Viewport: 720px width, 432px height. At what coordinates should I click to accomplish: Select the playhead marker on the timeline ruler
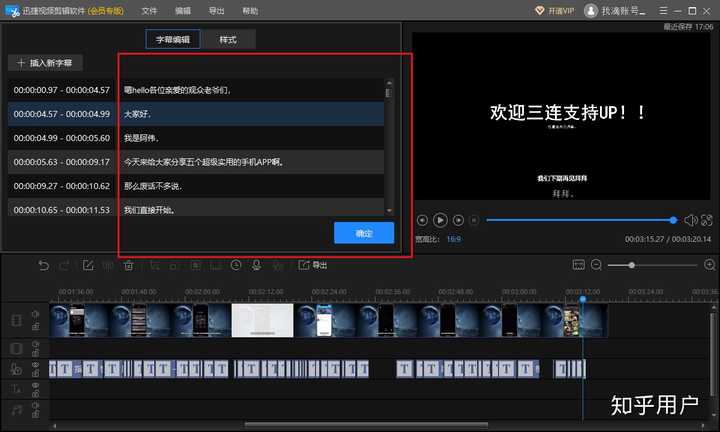pos(583,299)
